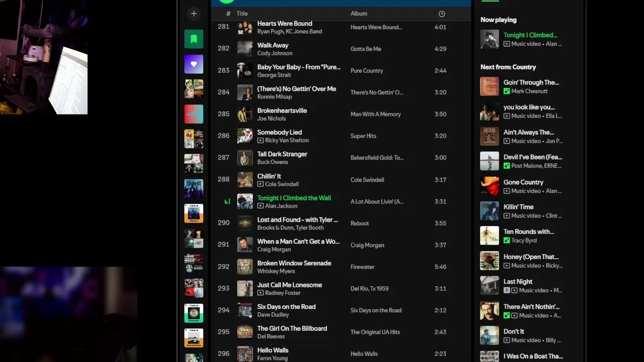This screenshot has width=644, height=362.
Task: Open the Super Hits album link
Action: (x=363, y=136)
